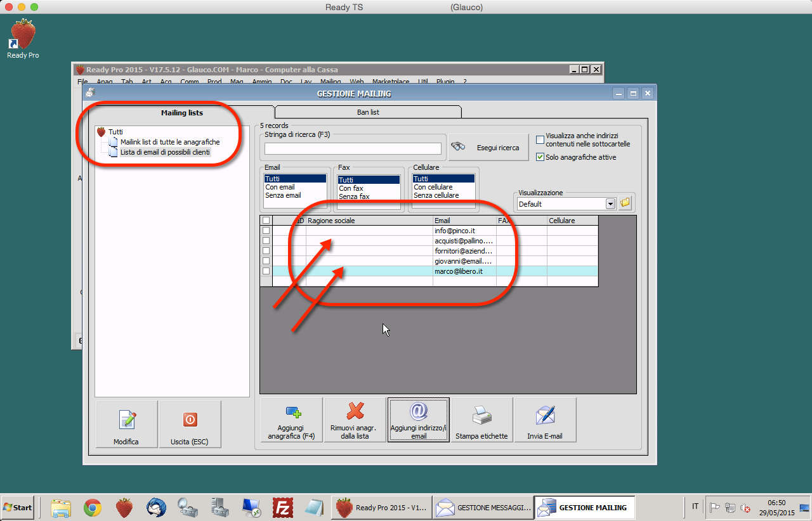Launch Google Chrome from the taskbar
Screen dimensions: 812x521
(x=93, y=507)
